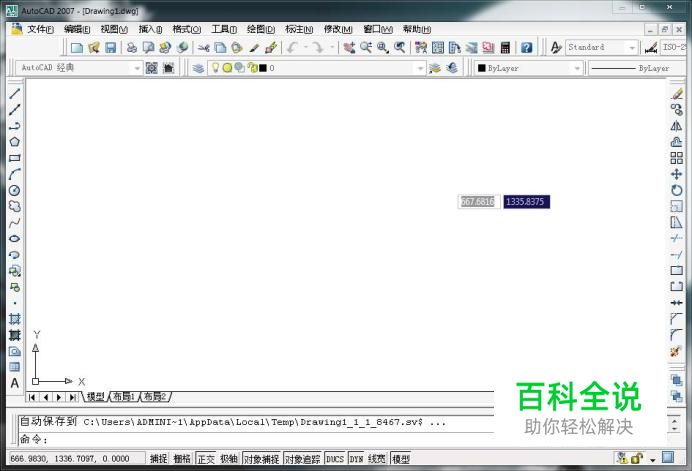Select the Rectangle draw tool
692x471 pixels.
(x=15, y=158)
